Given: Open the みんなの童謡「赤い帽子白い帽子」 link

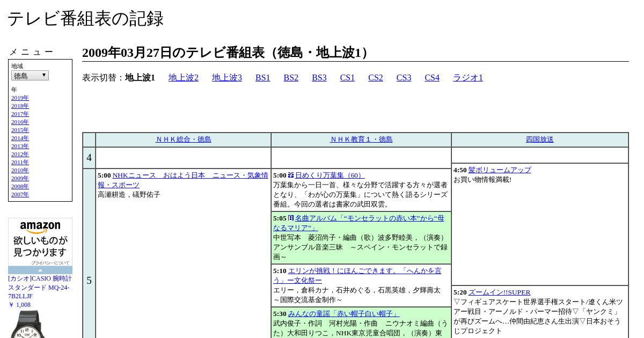Looking at the screenshot, I should click(x=343, y=314).
